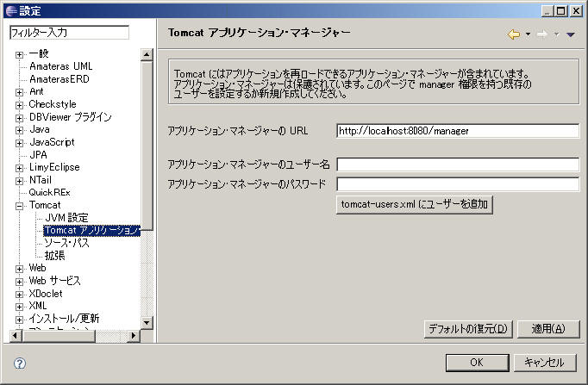Click the manager URL input field

pyautogui.click(x=457, y=131)
